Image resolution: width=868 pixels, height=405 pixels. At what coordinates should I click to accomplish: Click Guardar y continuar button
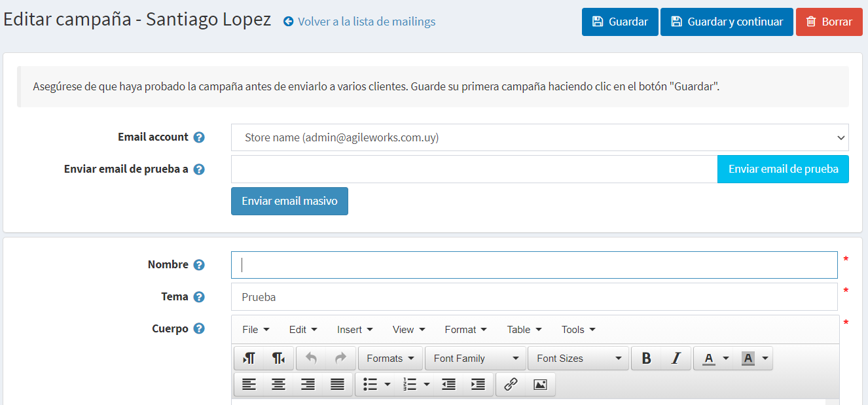point(727,22)
